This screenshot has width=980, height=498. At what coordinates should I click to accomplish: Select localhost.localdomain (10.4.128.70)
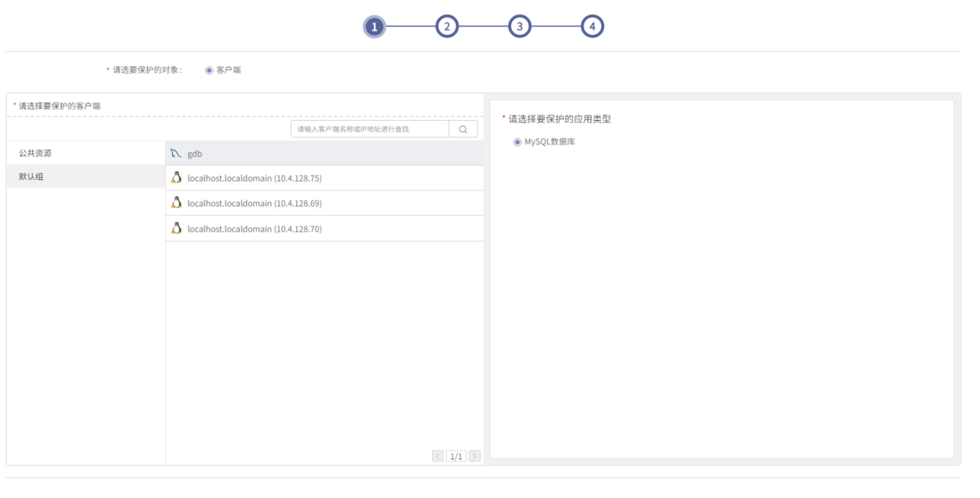(325, 229)
